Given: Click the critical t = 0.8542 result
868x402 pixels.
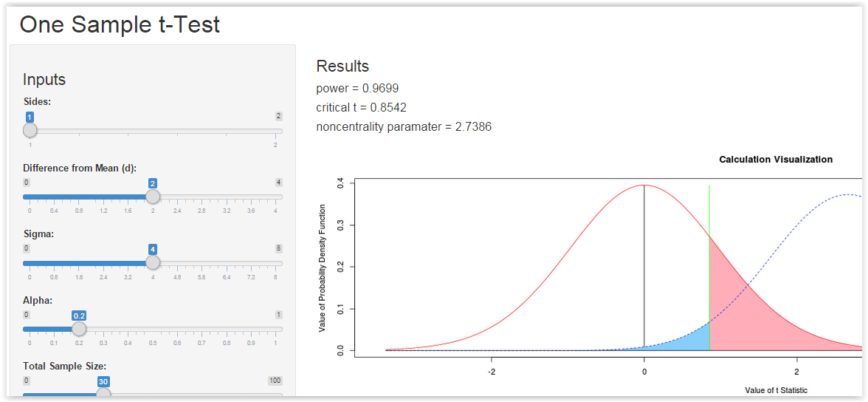Looking at the screenshot, I should pos(361,108).
